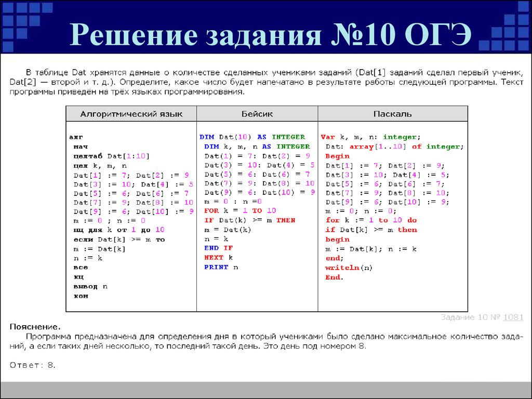Screen dimensions: 532x399
Task: Click the line "FOR k = 1 TO 10"
Action: coord(240,211)
